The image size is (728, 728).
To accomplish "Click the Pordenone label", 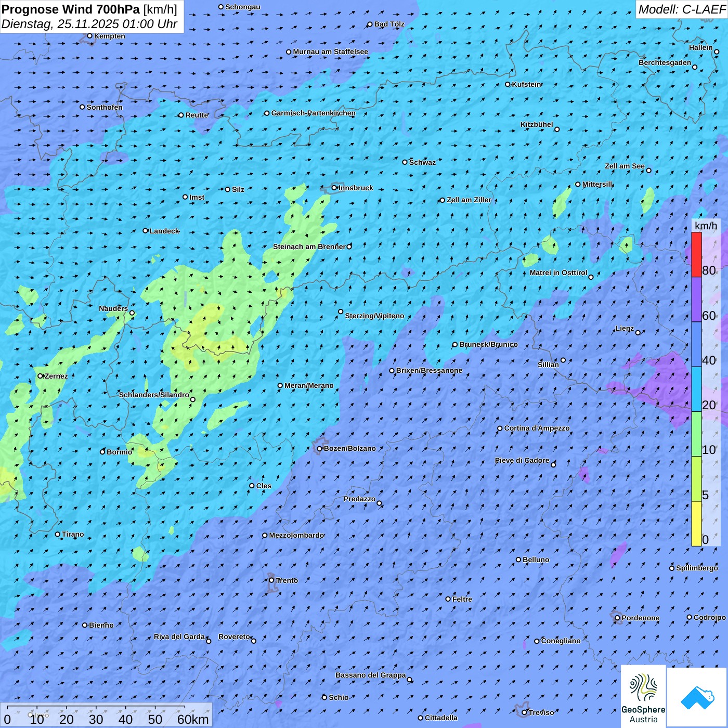I will 641,618.
